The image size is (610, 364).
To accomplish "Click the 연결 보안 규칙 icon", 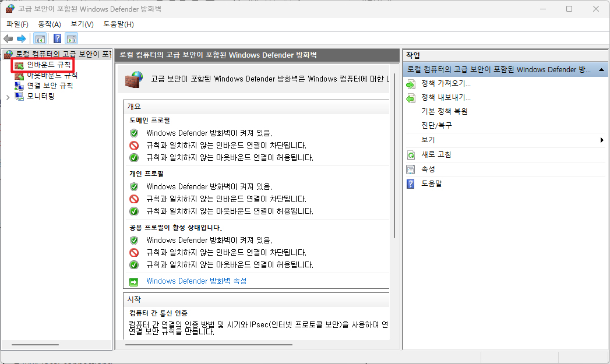I will (19, 86).
